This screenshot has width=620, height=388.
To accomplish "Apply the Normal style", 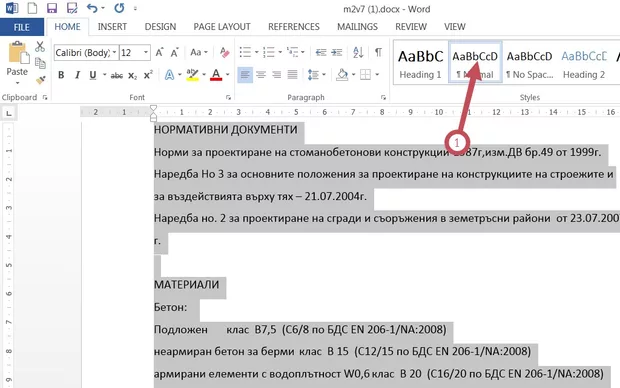I will 475,63.
